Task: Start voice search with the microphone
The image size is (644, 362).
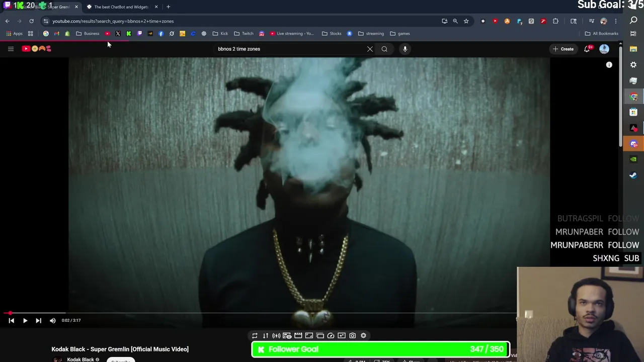Action: tap(405, 49)
